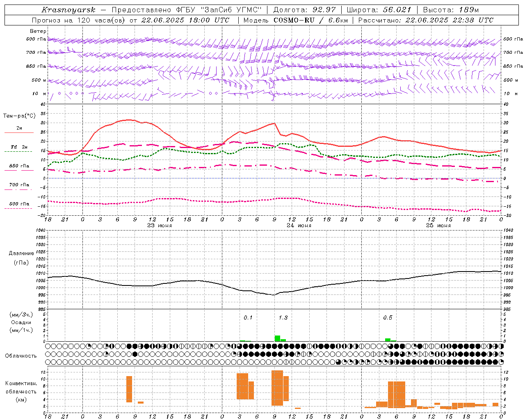The width and height of the screenshot is (525, 420).
Task: Click the '(гПа)' pressure unit label
Action: point(21,263)
